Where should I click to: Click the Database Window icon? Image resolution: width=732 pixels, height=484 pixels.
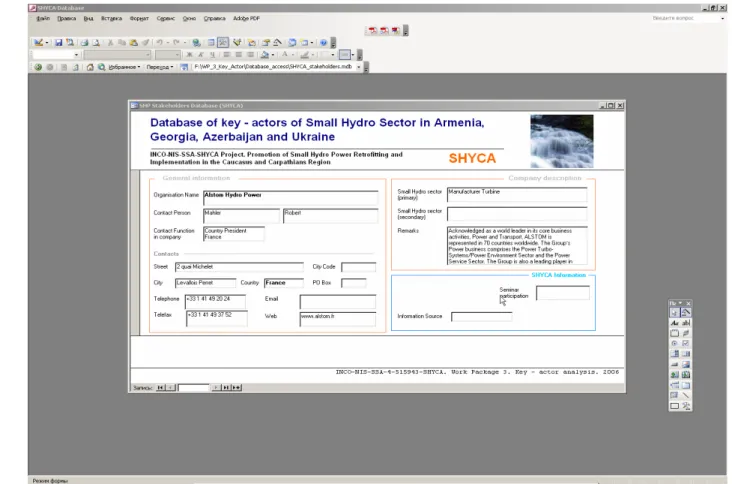click(292, 42)
